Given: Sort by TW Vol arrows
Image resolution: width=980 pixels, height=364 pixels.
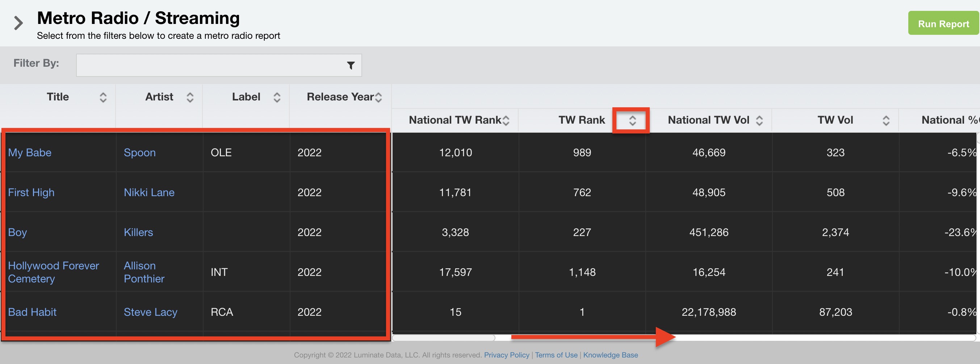Looking at the screenshot, I should (885, 121).
